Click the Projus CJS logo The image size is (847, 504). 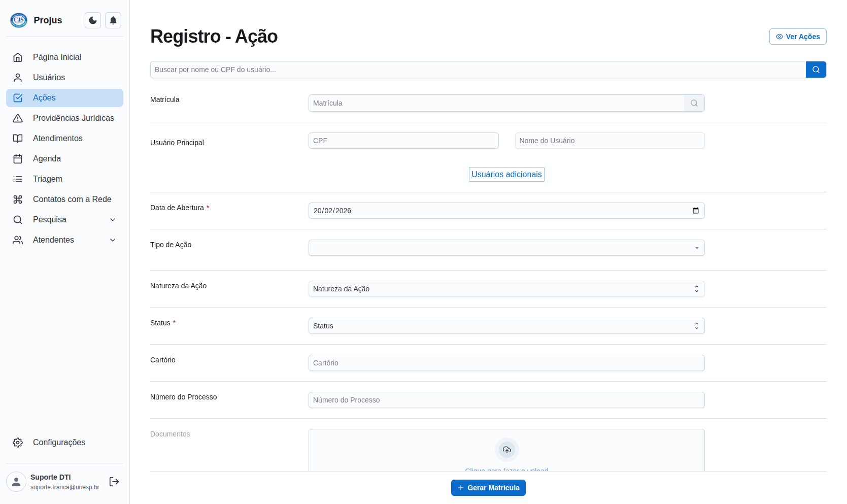pos(19,20)
